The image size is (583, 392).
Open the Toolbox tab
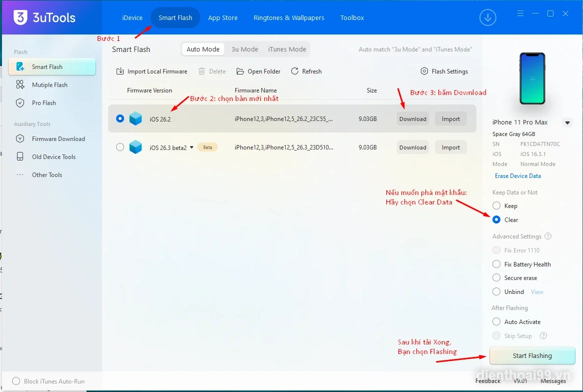click(x=352, y=17)
